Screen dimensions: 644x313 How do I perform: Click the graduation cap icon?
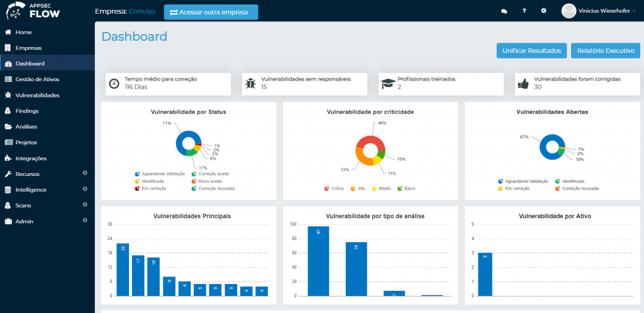(387, 84)
